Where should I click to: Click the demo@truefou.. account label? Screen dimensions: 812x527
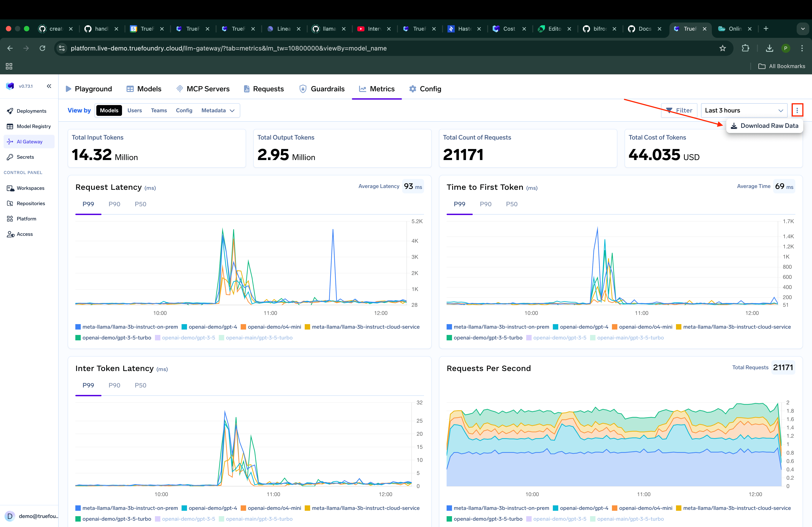(x=39, y=516)
